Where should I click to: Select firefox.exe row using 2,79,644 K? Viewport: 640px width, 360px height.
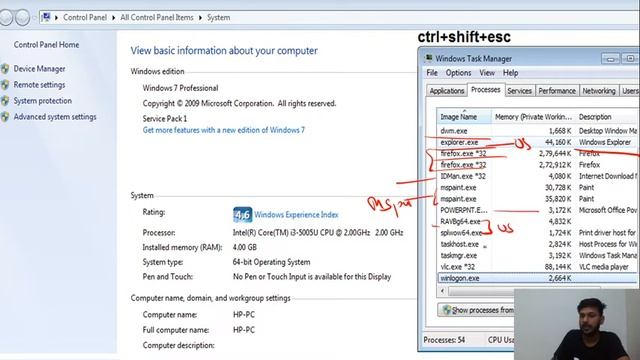pos(538,154)
